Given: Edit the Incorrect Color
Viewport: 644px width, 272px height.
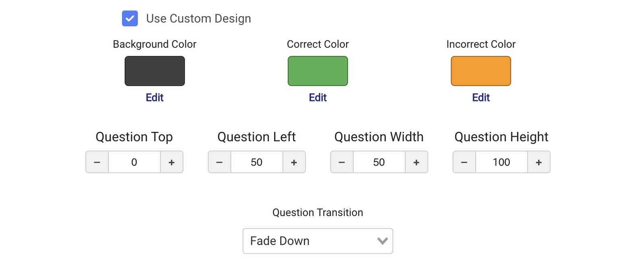Looking at the screenshot, I should (481, 98).
